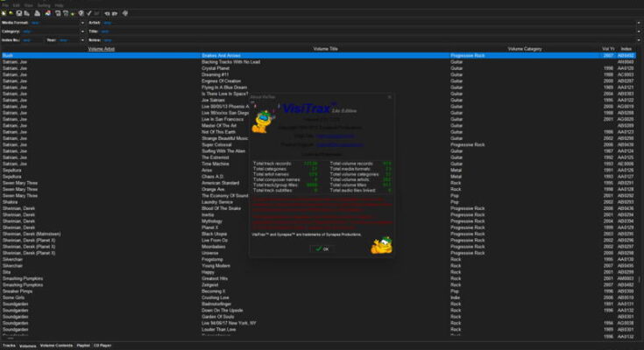Sort by the Volume Artist column header
Viewport: 644px width, 350px height.
102,48
